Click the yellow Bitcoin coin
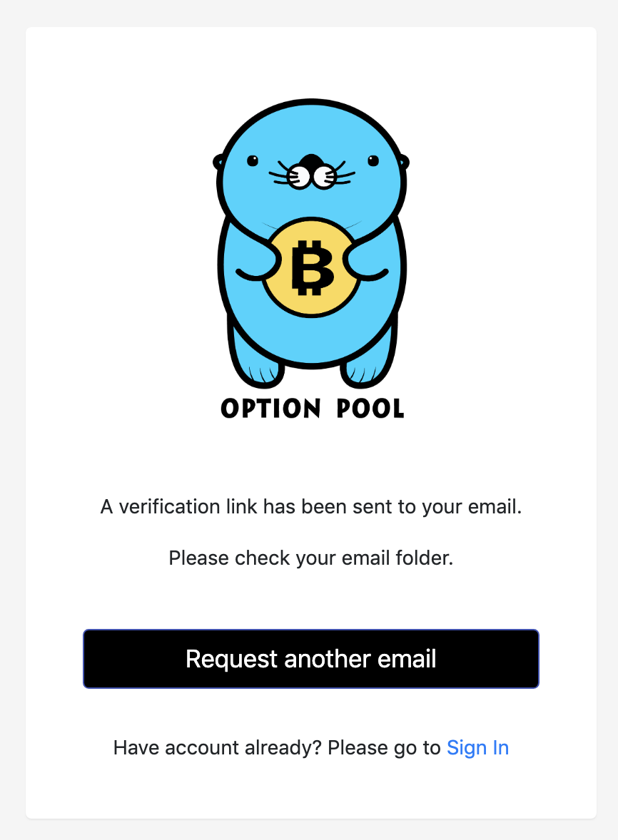This screenshot has height=840, width=618. point(311,267)
